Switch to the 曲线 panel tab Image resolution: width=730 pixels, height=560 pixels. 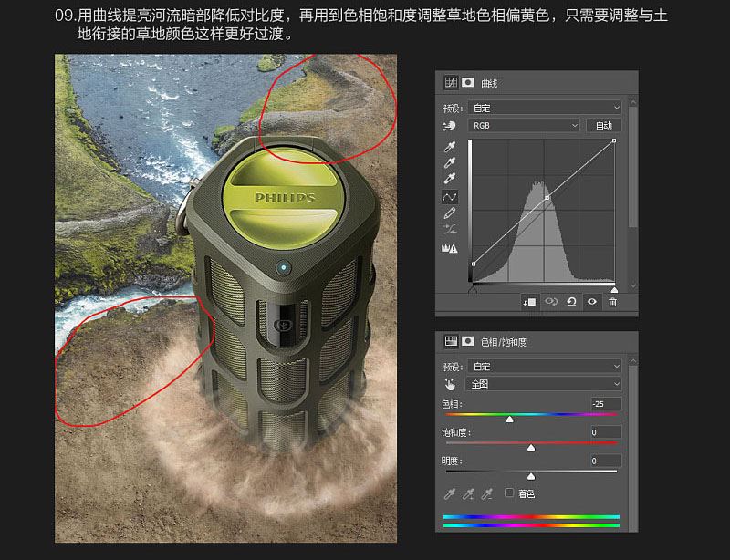[451, 82]
